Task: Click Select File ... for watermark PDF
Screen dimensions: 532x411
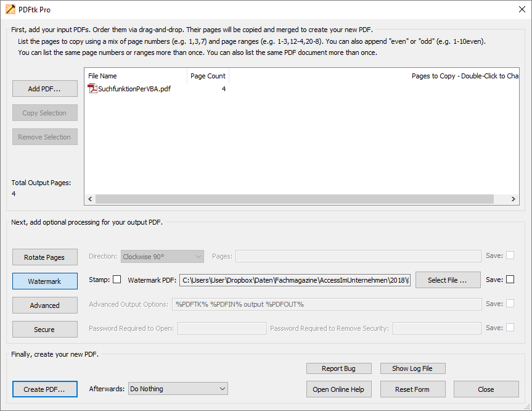Action: [448, 280]
